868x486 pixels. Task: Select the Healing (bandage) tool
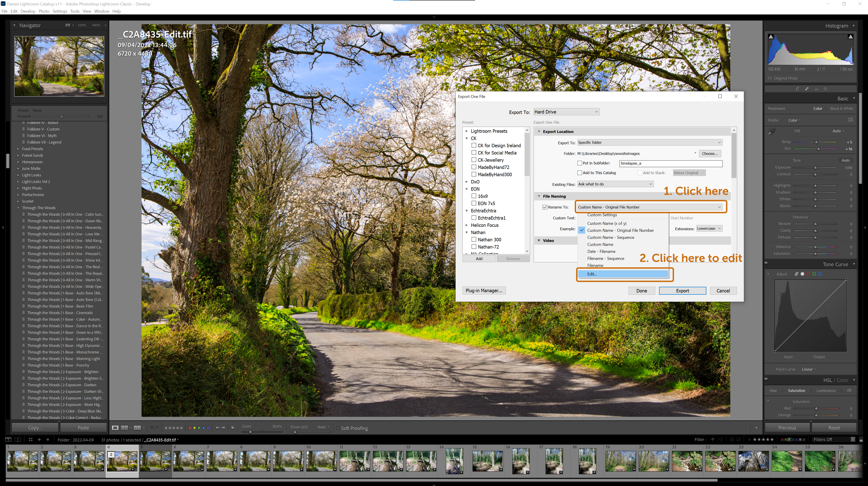[807, 89]
